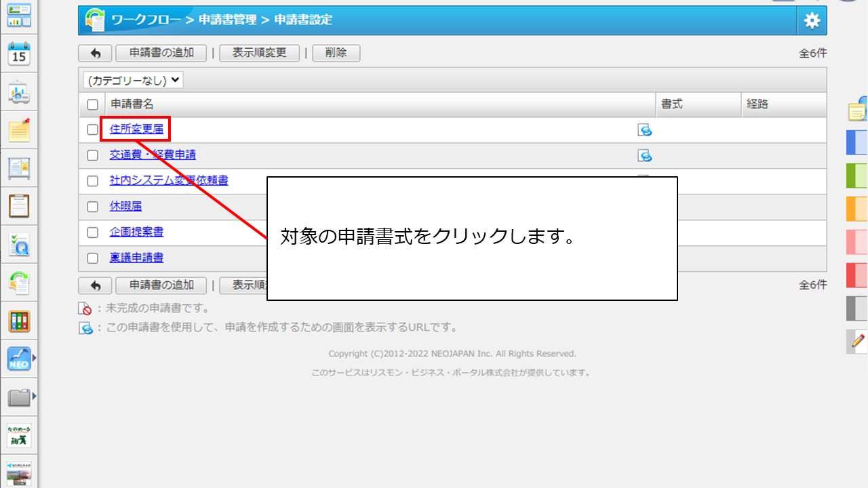Click the top 削除 button

[x=336, y=54]
